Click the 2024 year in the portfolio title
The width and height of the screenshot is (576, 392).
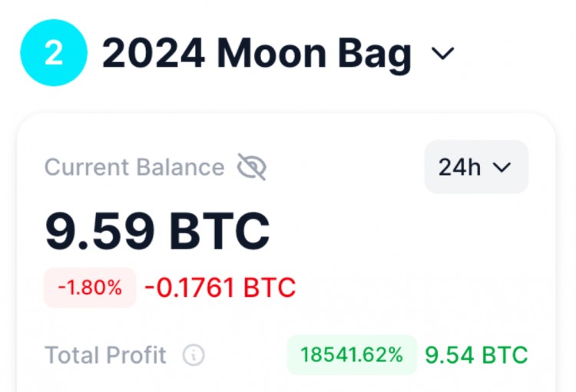click(154, 54)
